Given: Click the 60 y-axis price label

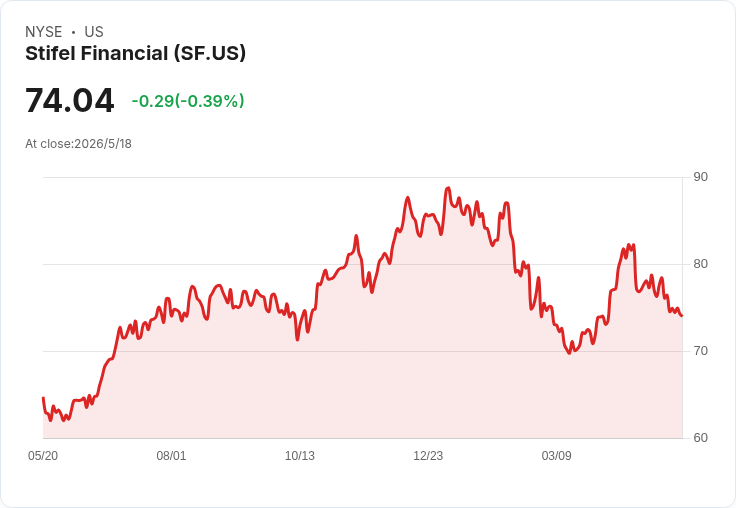Looking at the screenshot, I should click(700, 438).
